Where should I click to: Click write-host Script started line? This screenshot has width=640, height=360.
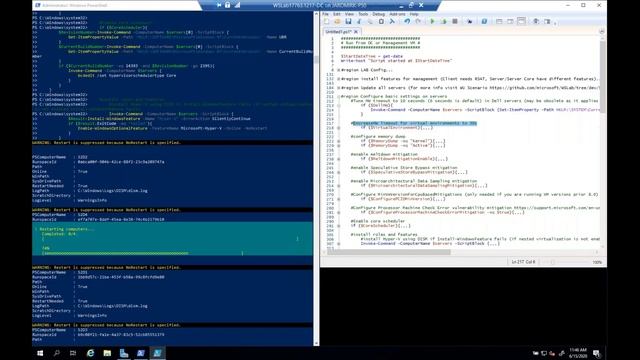click(396, 61)
